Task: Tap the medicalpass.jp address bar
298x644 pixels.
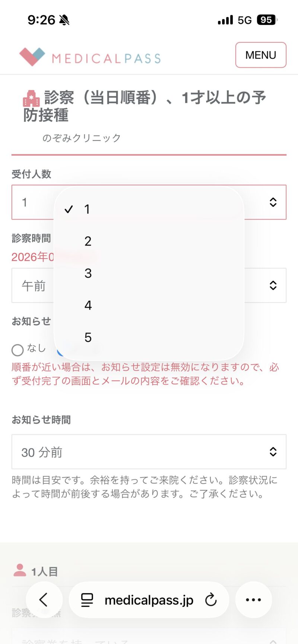Action: (x=149, y=600)
